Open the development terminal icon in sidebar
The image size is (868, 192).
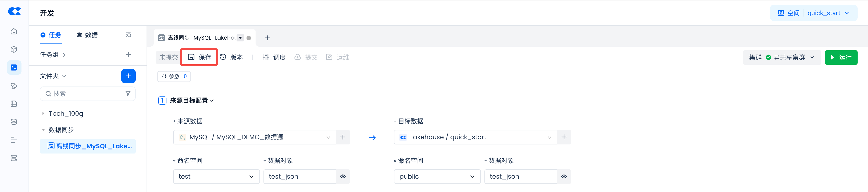pyautogui.click(x=14, y=67)
